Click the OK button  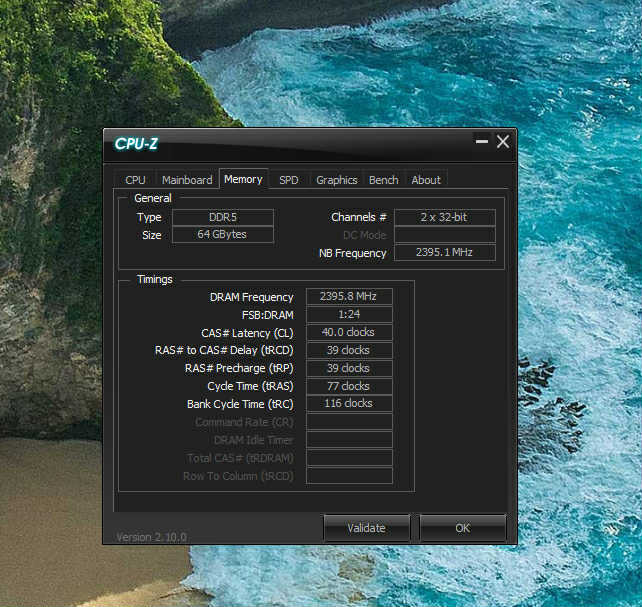coord(463,528)
